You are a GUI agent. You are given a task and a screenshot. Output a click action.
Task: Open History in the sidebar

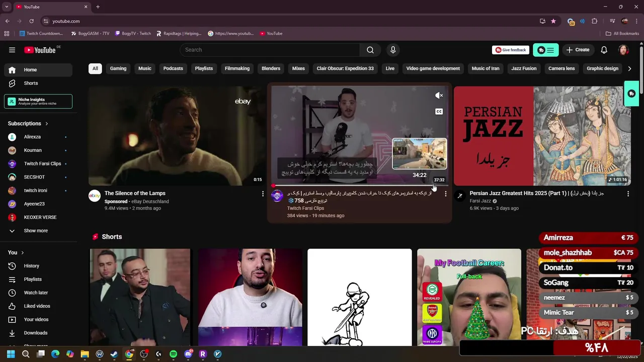pos(38,266)
